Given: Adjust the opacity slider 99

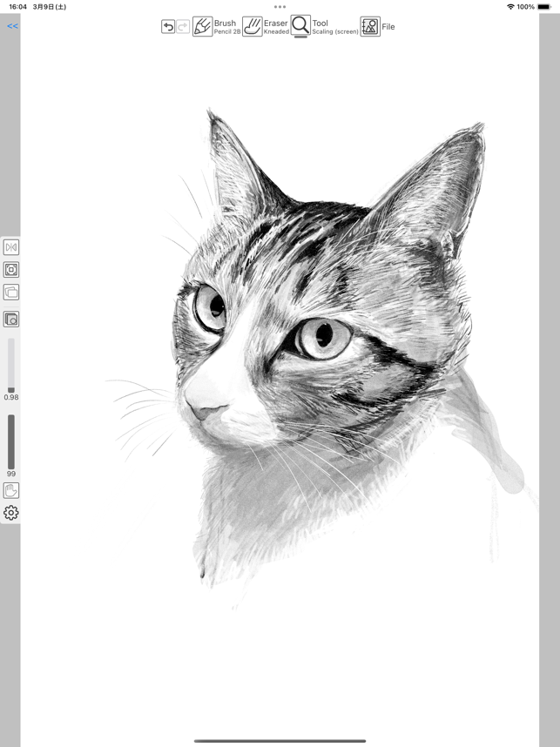Looking at the screenshot, I should tap(11, 441).
